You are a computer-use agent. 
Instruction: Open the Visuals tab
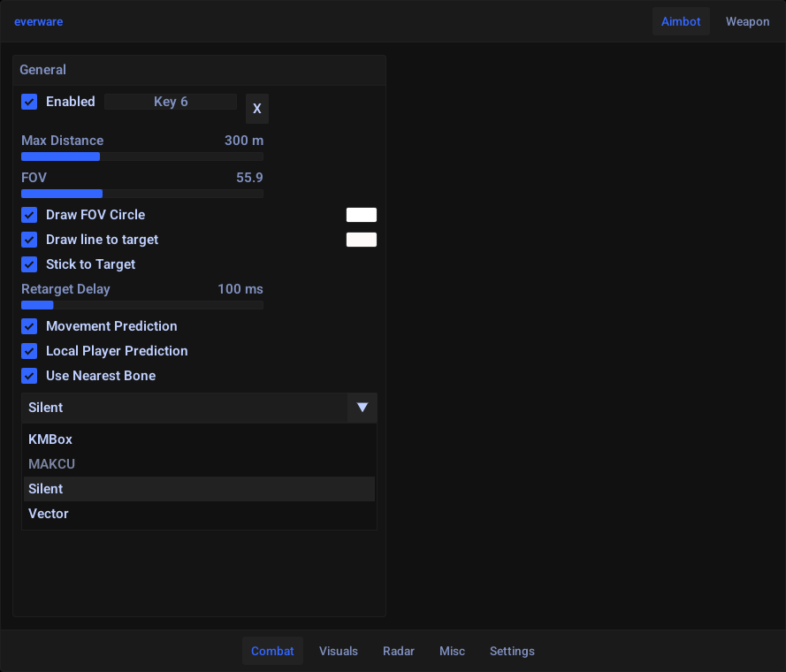[339, 651]
